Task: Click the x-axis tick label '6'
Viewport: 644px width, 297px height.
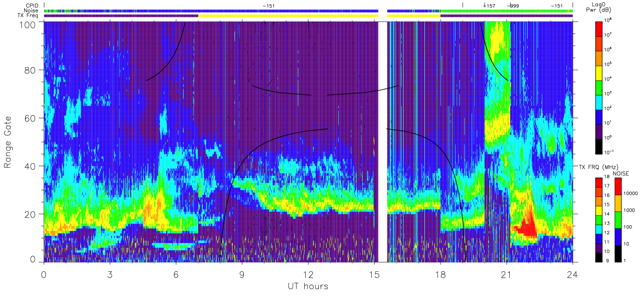Action: pyautogui.click(x=176, y=274)
